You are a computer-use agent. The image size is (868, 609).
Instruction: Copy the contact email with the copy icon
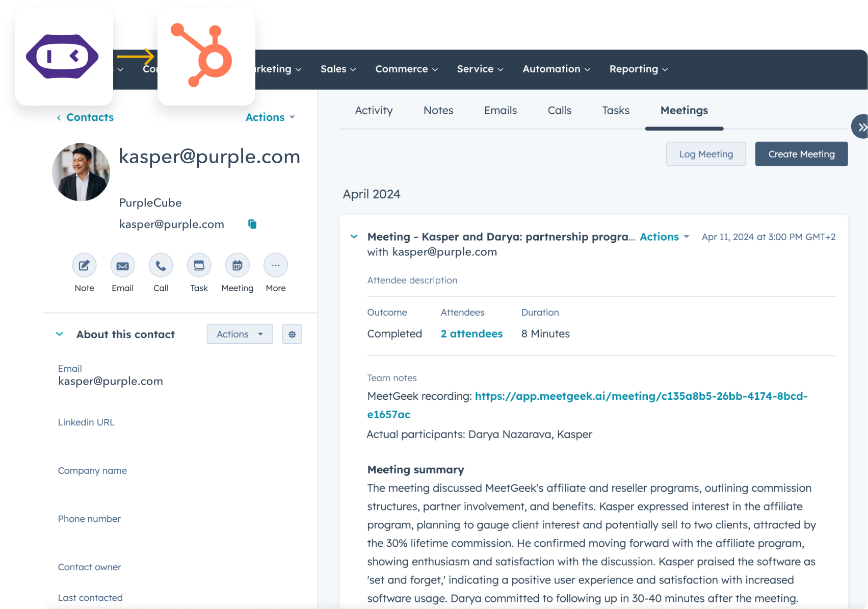[252, 224]
